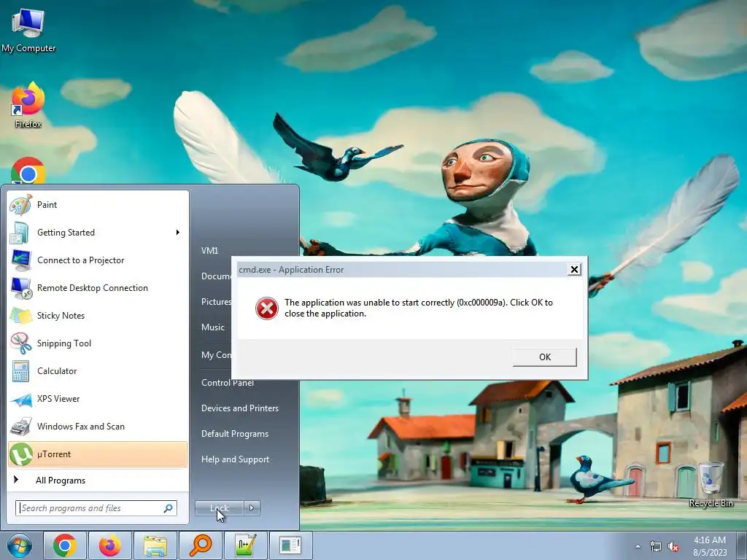Image resolution: width=747 pixels, height=560 pixels.
Task: Open Chrome from the taskbar
Action: [65, 545]
